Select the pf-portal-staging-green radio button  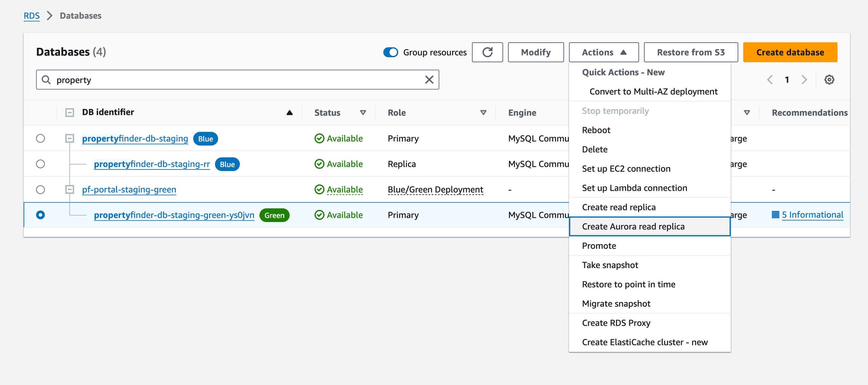40,189
